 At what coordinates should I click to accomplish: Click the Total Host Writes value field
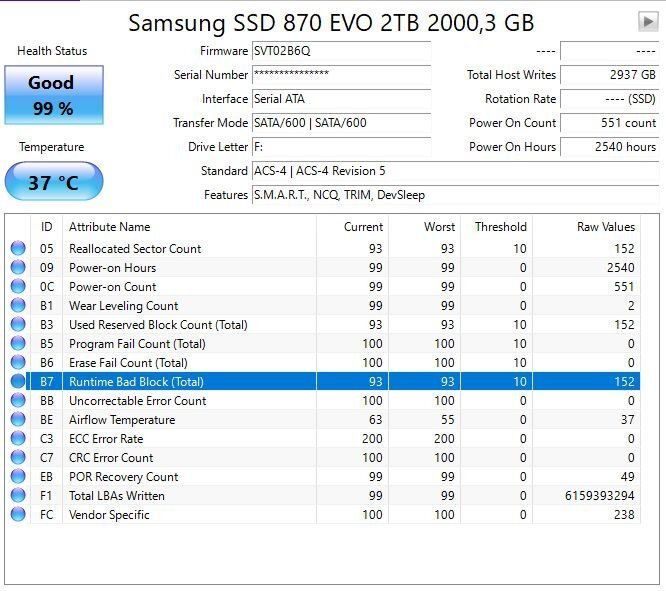click(610, 75)
